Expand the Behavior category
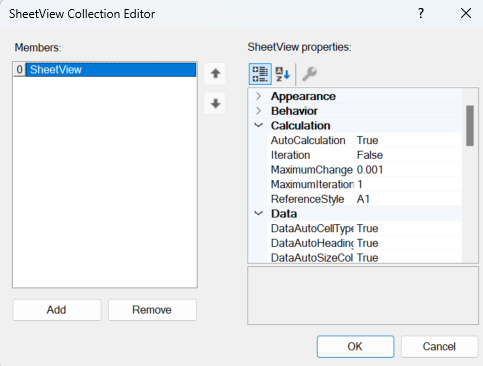 click(x=258, y=111)
